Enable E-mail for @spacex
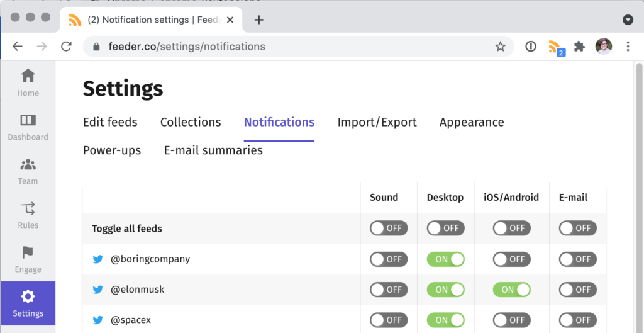Image resolution: width=644 pixels, height=333 pixels. click(x=578, y=320)
